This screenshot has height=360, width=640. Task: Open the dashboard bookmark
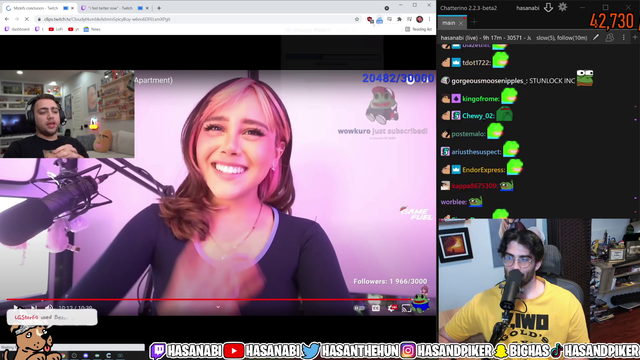click(x=17, y=29)
